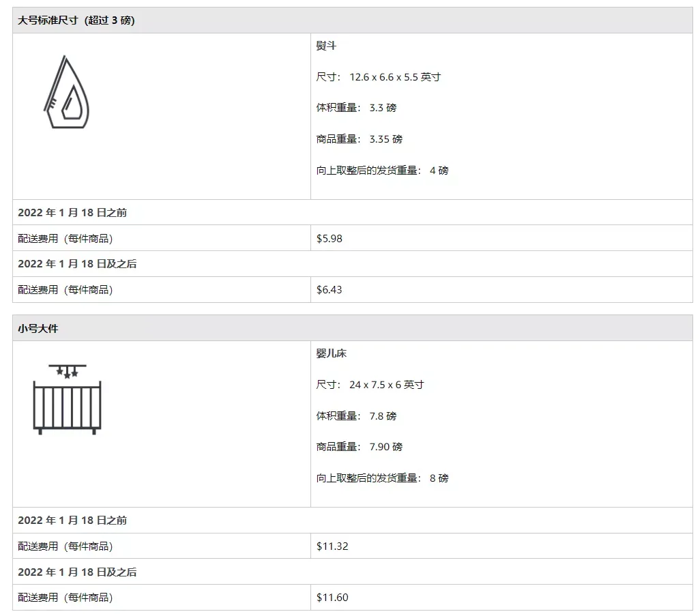The width and height of the screenshot is (700, 614).
Task: Click the last 2022 年 1 月 18 日及之后 row
Action: click(x=353, y=572)
